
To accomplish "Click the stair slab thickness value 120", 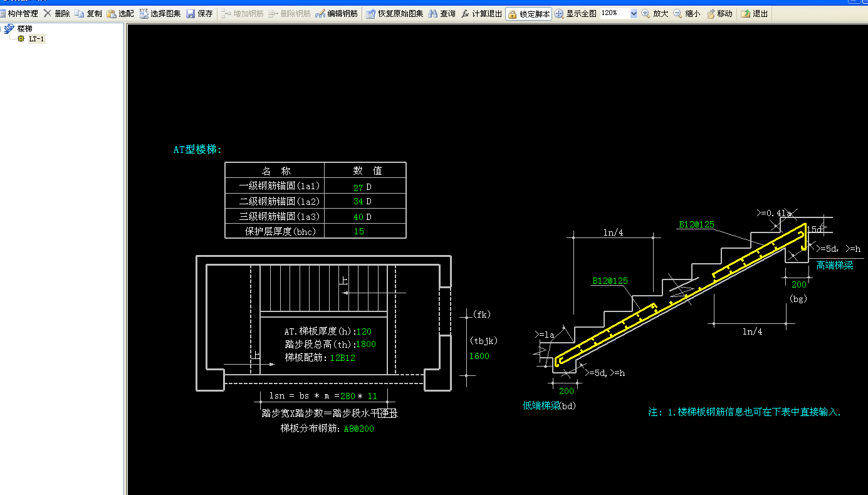I will pyautogui.click(x=363, y=331).
